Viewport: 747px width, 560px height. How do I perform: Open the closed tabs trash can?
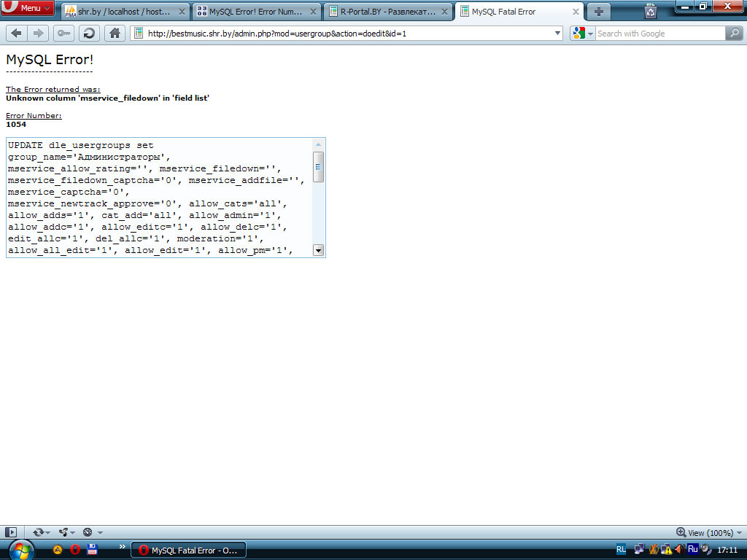(x=650, y=11)
